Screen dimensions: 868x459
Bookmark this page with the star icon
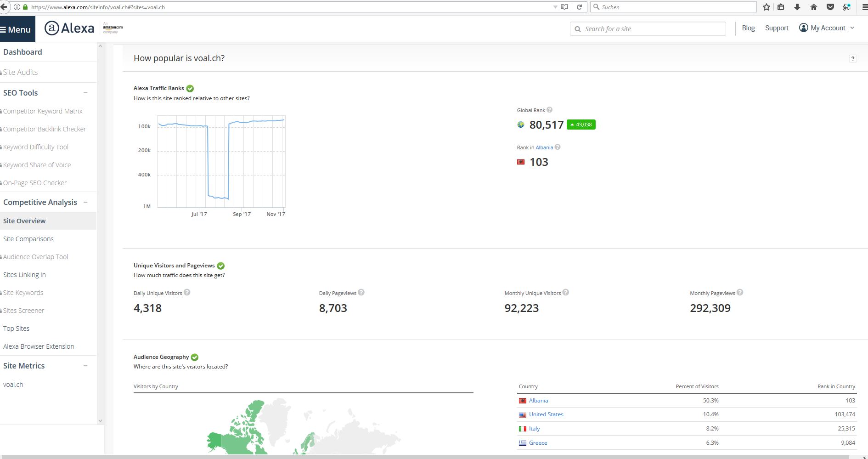(766, 7)
